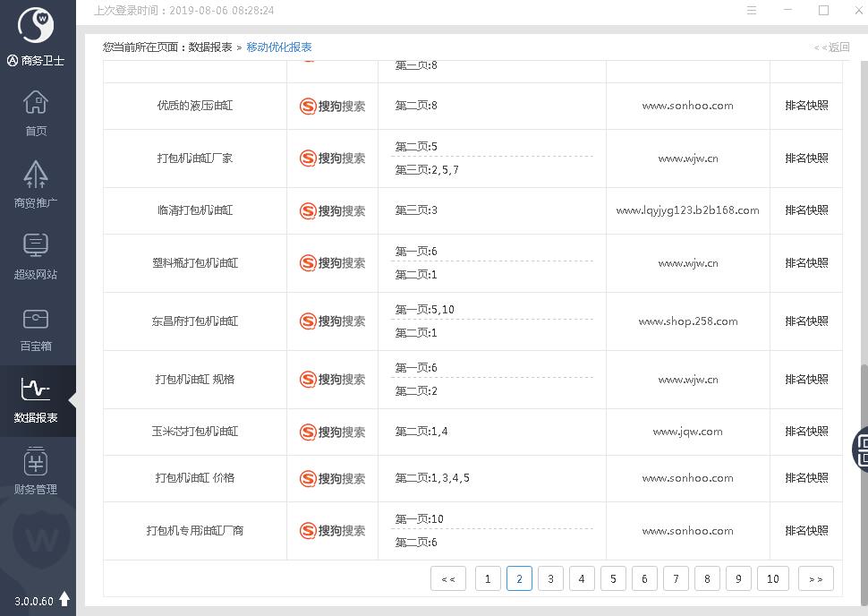Screen dimensions: 868x616
Task: Go back using the 返回 link
Action: click(x=831, y=47)
